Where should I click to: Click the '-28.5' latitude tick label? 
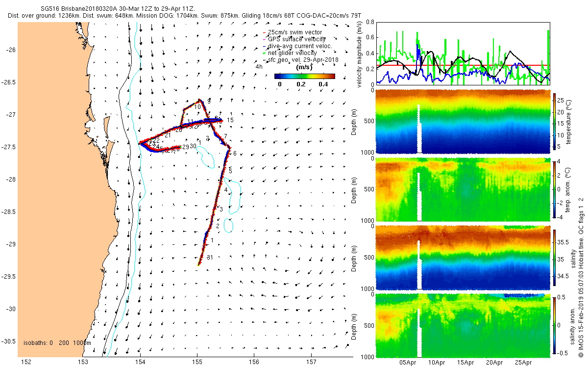pos(9,212)
